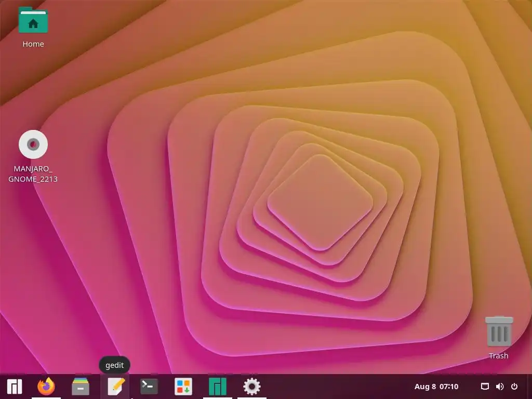Click the Home label on the desktop

click(33, 44)
